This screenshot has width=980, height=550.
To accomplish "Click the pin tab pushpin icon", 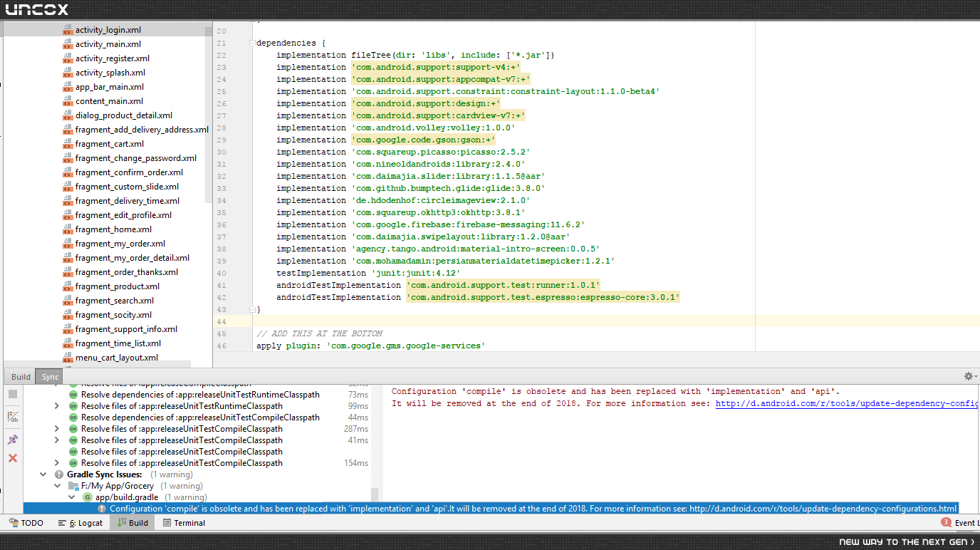I will (13, 440).
